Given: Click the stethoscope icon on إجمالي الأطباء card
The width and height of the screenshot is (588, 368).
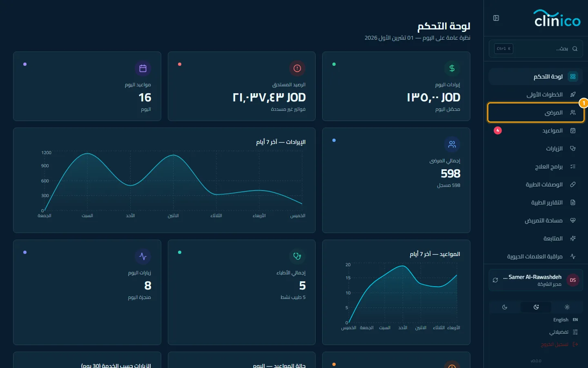Looking at the screenshot, I should tap(297, 256).
